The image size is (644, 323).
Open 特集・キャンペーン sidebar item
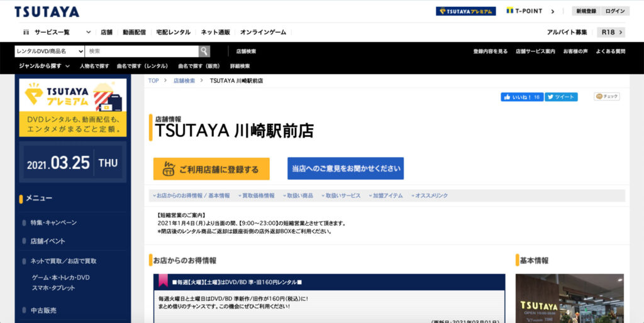[x=53, y=222]
